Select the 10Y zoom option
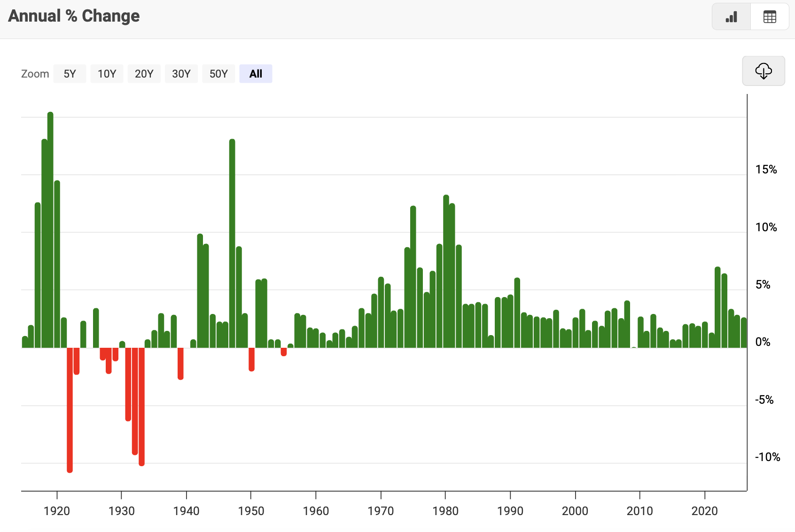The height and width of the screenshot is (532, 795). tap(107, 73)
